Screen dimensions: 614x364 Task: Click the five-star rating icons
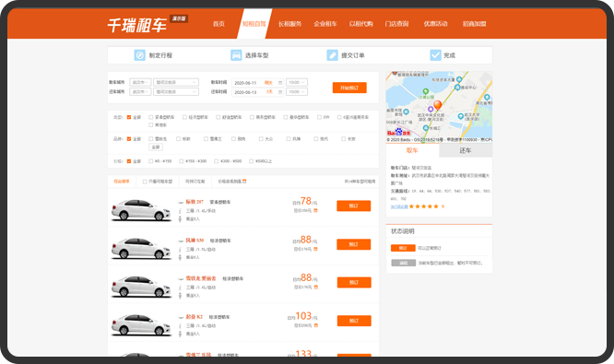(x=424, y=206)
